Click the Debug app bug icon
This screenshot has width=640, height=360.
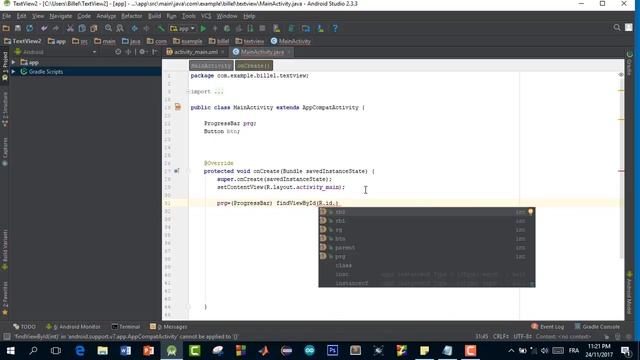pyautogui.click(x=227, y=29)
